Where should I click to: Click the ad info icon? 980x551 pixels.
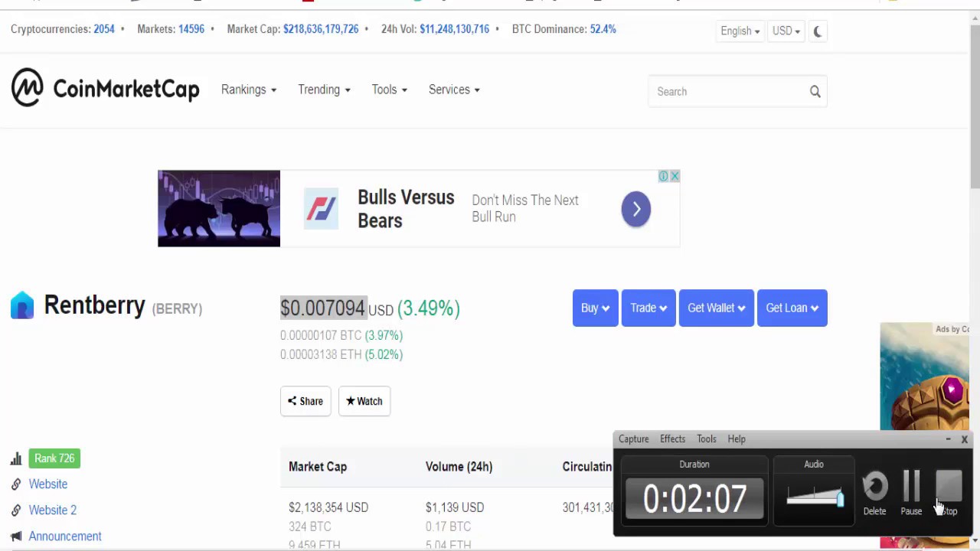[664, 176]
